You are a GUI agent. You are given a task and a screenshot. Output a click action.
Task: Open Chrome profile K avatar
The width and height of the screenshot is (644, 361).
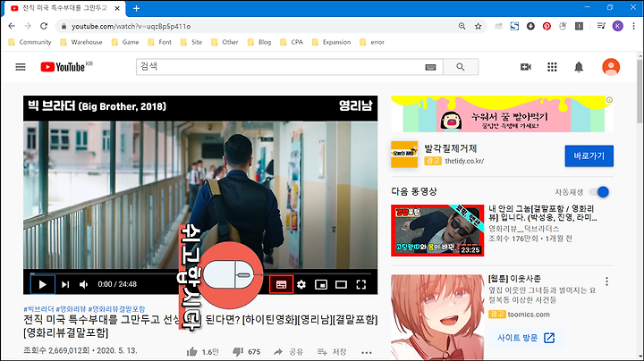click(x=618, y=26)
